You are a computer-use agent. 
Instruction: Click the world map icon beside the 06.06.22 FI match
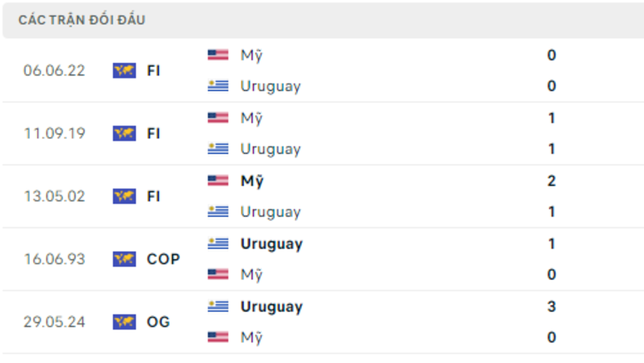click(125, 70)
